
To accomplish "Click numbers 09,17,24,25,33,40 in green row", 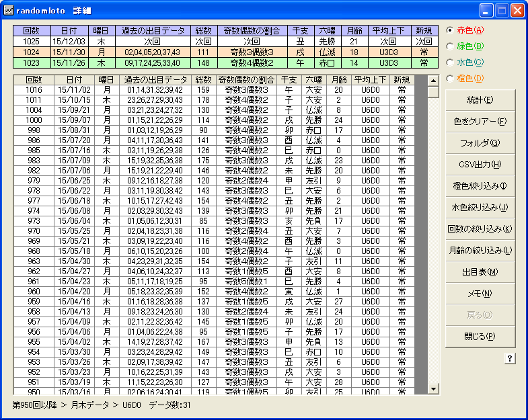I will click(153, 63).
